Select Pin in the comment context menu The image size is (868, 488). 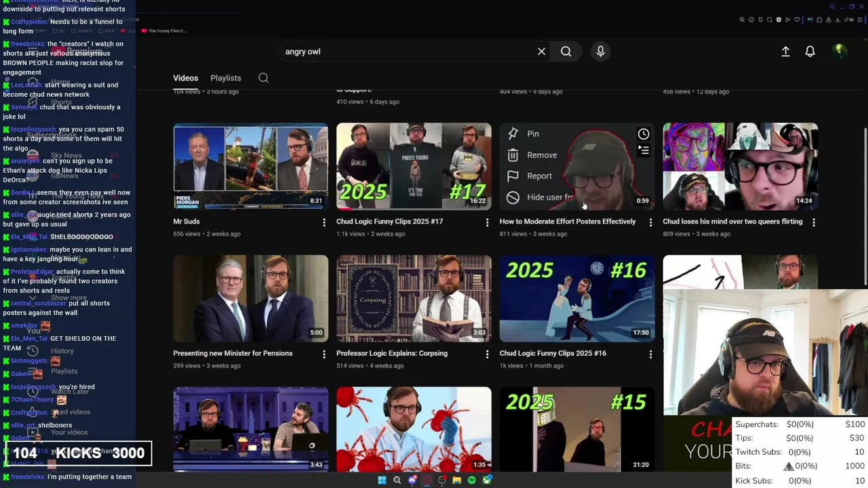tap(533, 134)
